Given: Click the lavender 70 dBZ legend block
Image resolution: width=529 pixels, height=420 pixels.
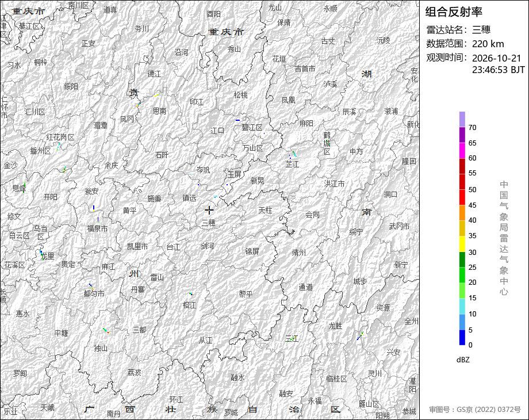Looking at the screenshot, I should 462,119.
